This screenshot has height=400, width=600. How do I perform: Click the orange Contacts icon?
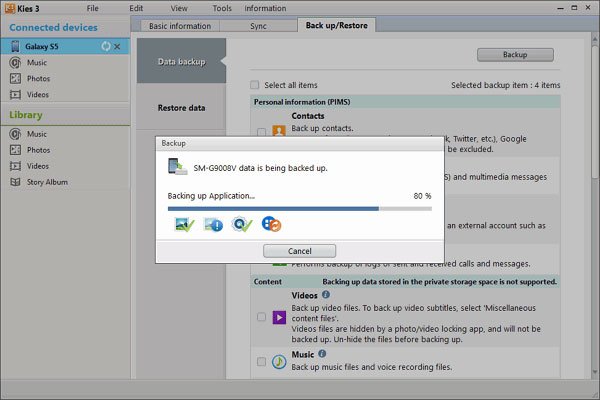tap(279, 131)
